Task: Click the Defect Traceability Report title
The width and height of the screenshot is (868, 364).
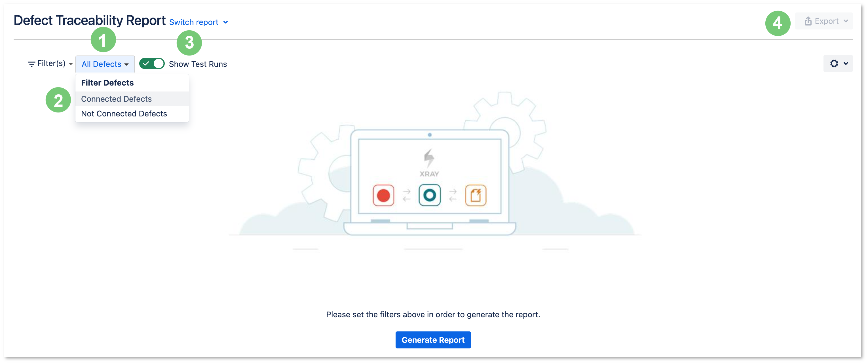Action: coord(90,21)
